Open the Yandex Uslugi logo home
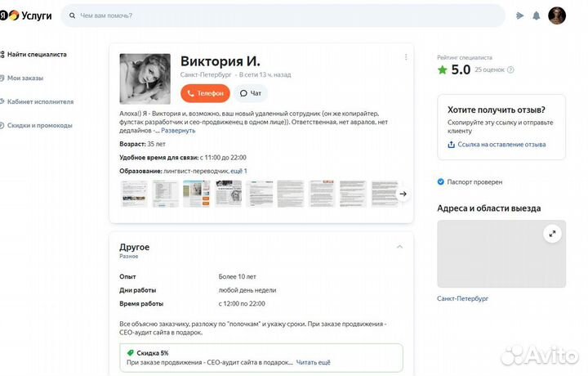Screen dimensions: 588x376 [x=25, y=16]
